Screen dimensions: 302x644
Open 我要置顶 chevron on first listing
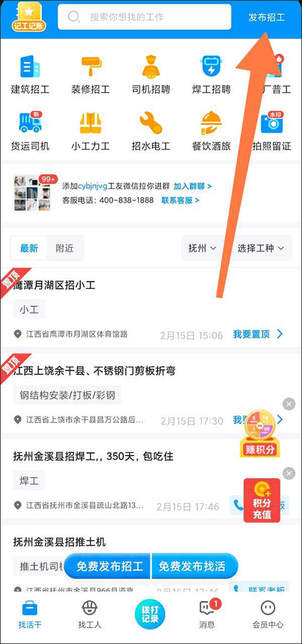click(x=280, y=335)
